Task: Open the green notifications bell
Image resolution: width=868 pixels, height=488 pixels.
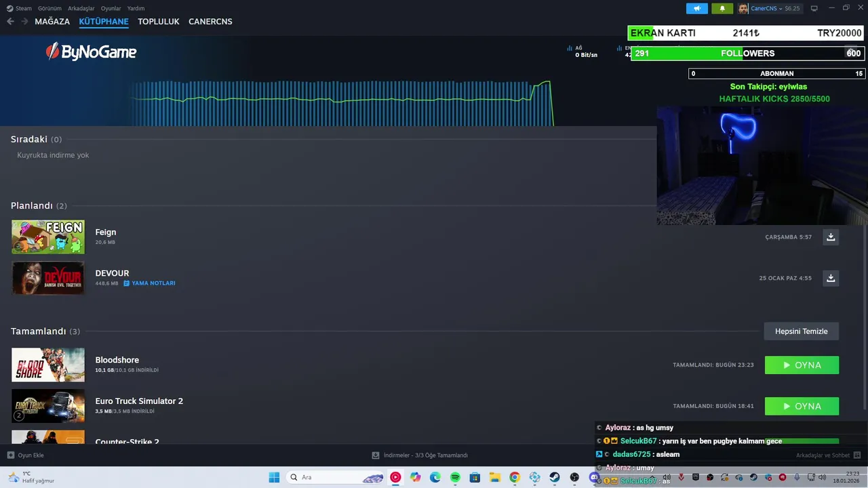Action: pyautogui.click(x=722, y=8)
